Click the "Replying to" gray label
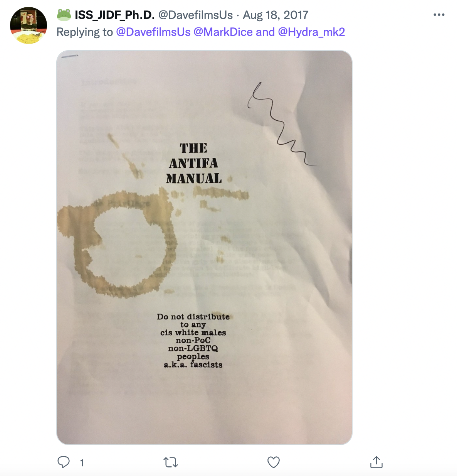 coord(85,32)
